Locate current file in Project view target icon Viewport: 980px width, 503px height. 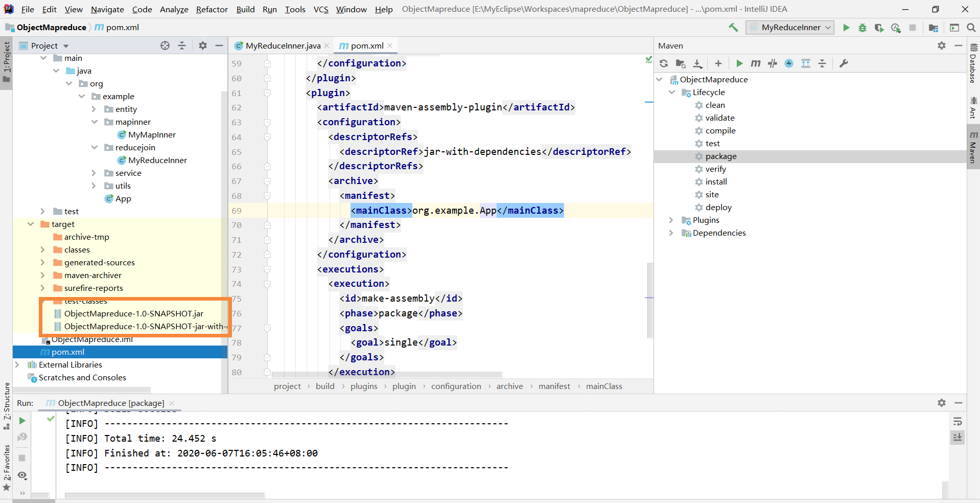pos(165,45)
